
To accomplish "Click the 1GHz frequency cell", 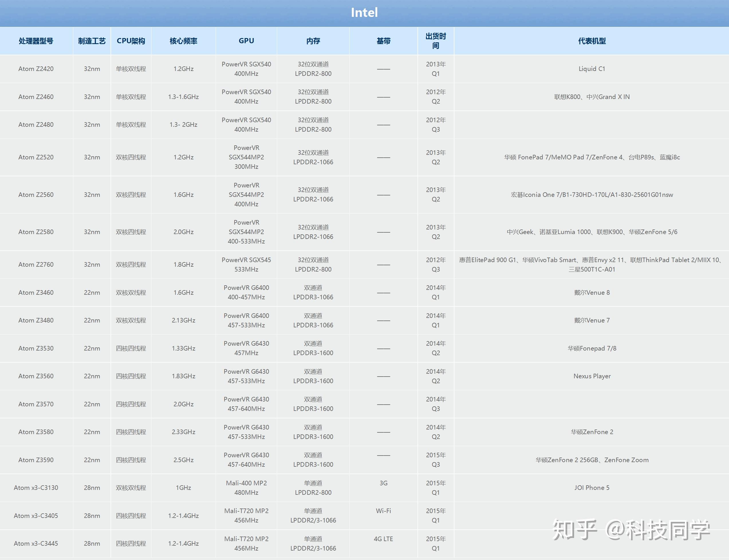I will pyautogui.click(x=184, y=488).
